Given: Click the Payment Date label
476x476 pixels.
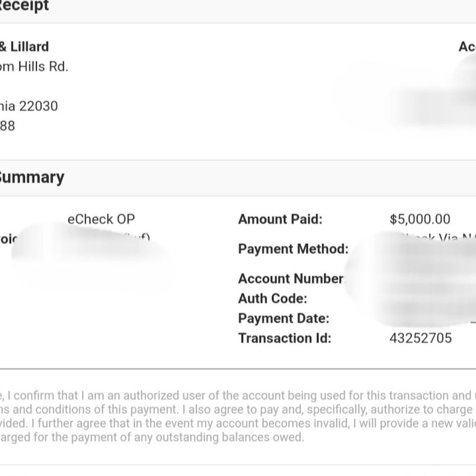Looking at the screenshot, I should click(x=284, y=318).
